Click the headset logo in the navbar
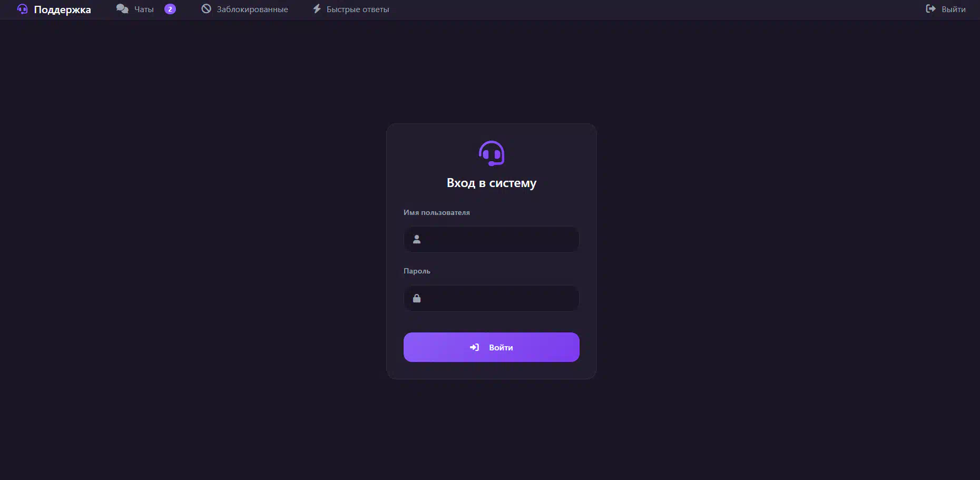Image resolution: width=980 pixels, height=480 pixels. point(22,9)
